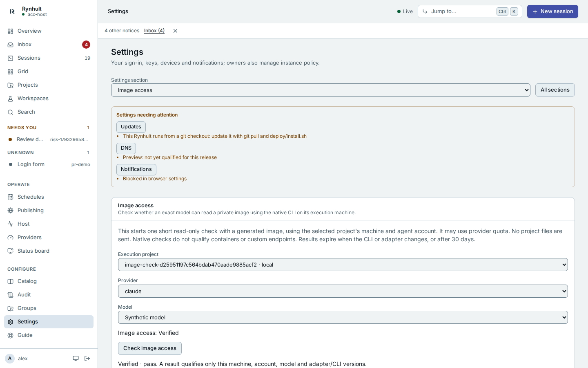Click the Workspaces flask icon

(11, 99)
